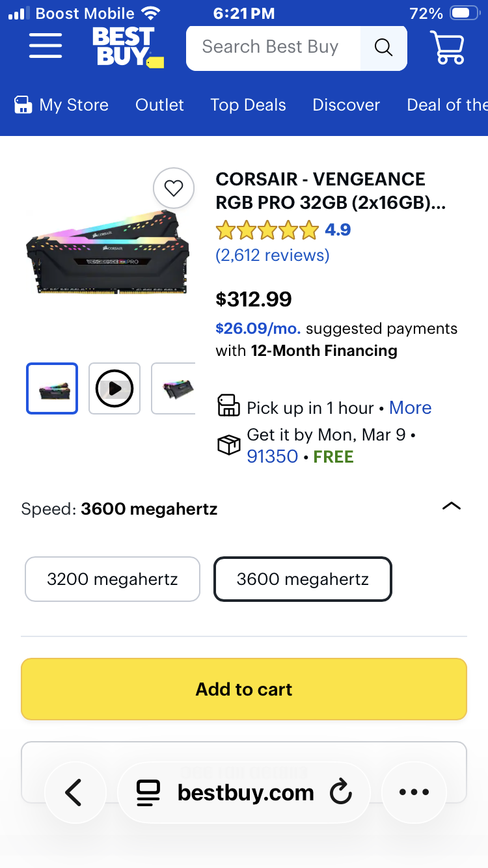Tap the magnifying glass search icon
The image size is (488, 868).
[x=384, y=47]
